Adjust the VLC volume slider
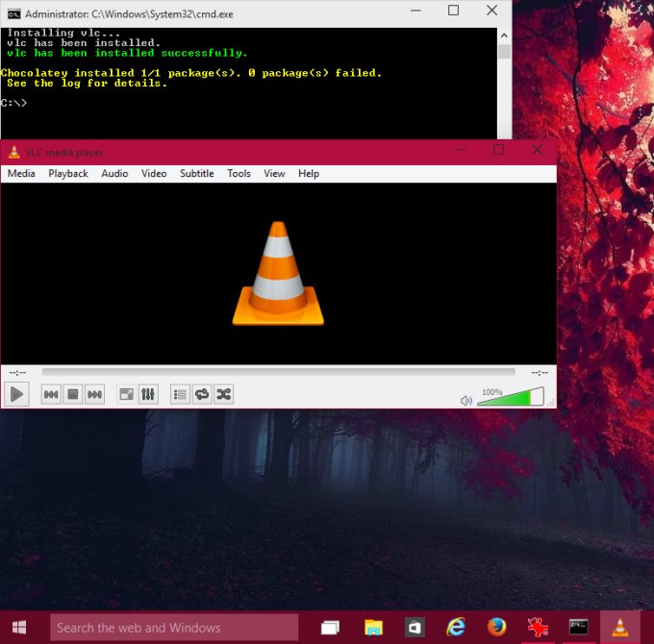The height and width of the screenshot is (644, 654). pyautogui.click(x=511, y=396)
